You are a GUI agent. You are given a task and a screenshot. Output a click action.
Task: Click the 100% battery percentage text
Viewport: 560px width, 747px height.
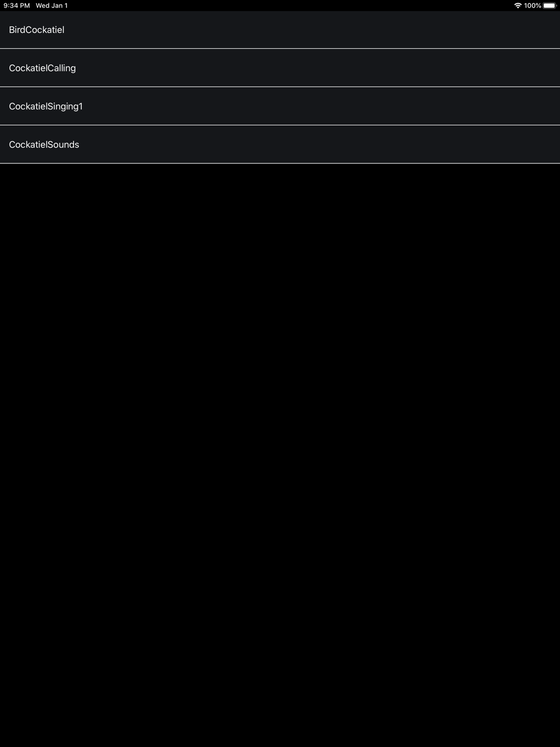tap(533, 6)
